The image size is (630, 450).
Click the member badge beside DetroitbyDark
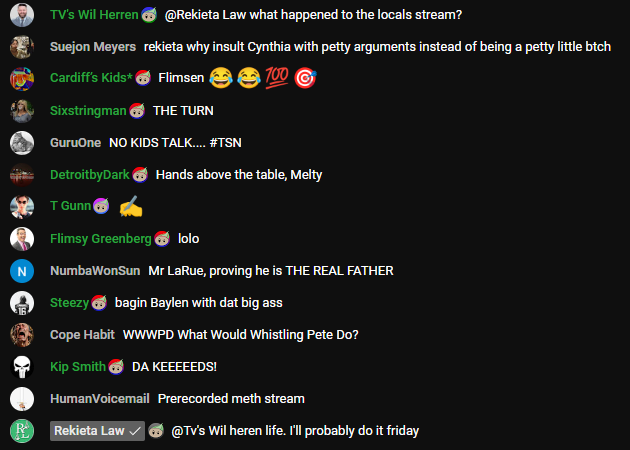pyautogui.click(x=140, y=174)
